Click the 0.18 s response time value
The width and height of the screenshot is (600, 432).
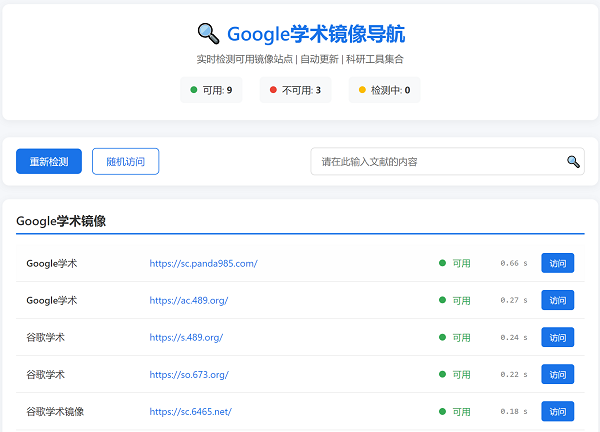coord(514,411)
